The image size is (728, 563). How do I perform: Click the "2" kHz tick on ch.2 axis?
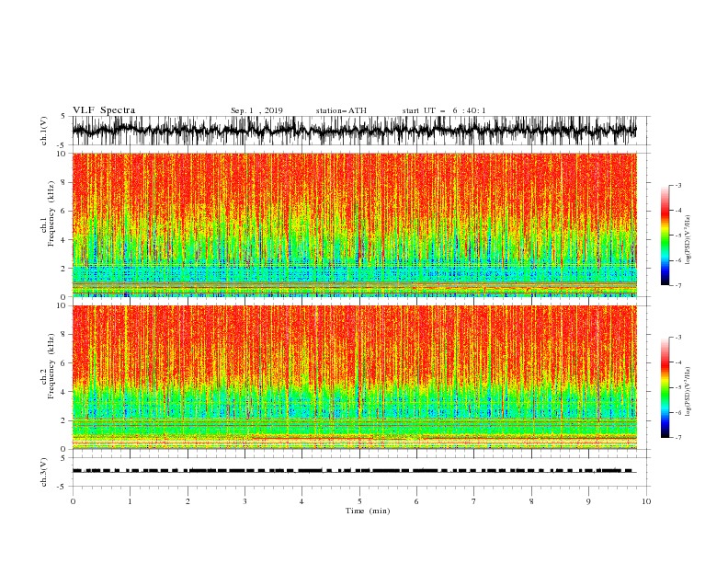(63, 420)
